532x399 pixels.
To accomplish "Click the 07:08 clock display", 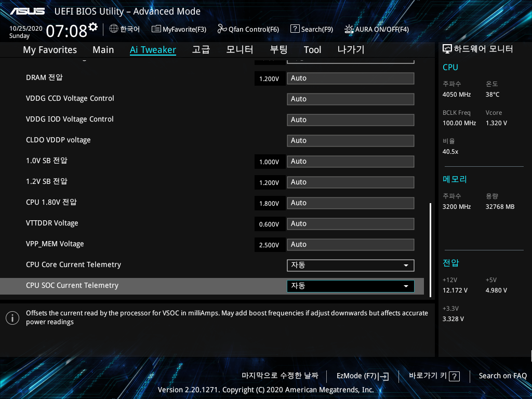I will pyautogui.click(x=66, y=31).
